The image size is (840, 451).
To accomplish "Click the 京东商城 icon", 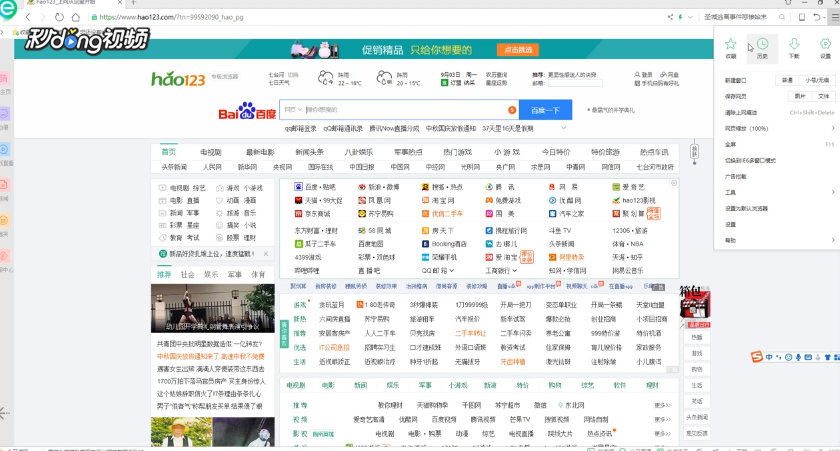I will [298, 214].
